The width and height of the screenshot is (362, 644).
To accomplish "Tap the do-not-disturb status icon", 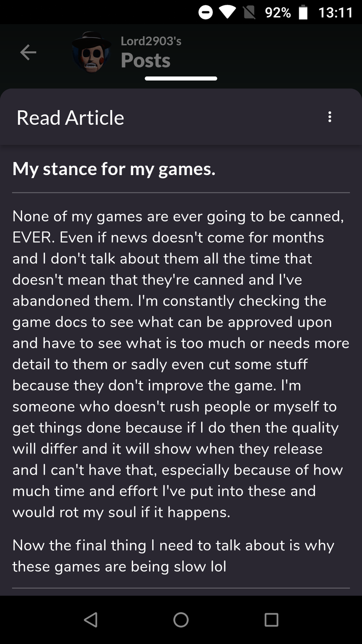I will coord(206,12).
